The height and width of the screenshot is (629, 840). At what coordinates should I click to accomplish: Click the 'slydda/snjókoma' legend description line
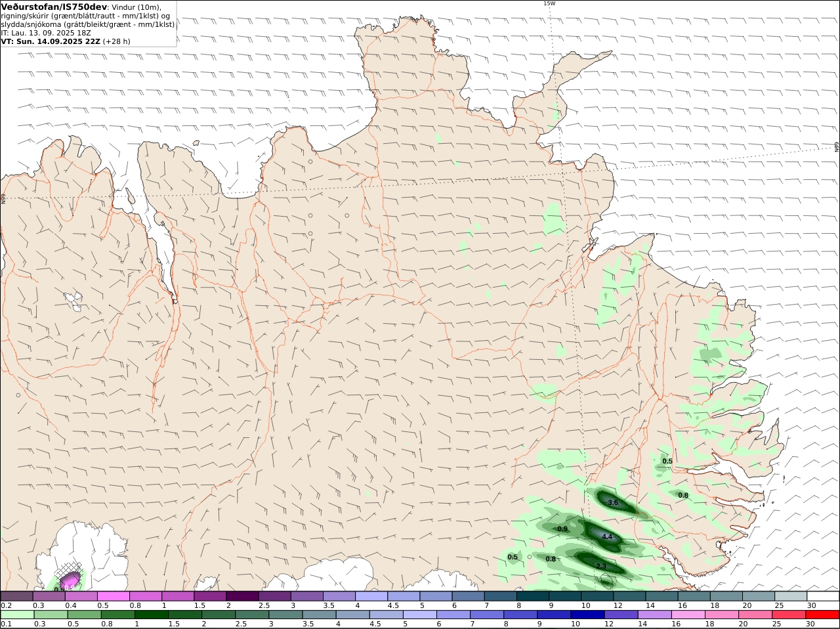(x=88, y=24)
